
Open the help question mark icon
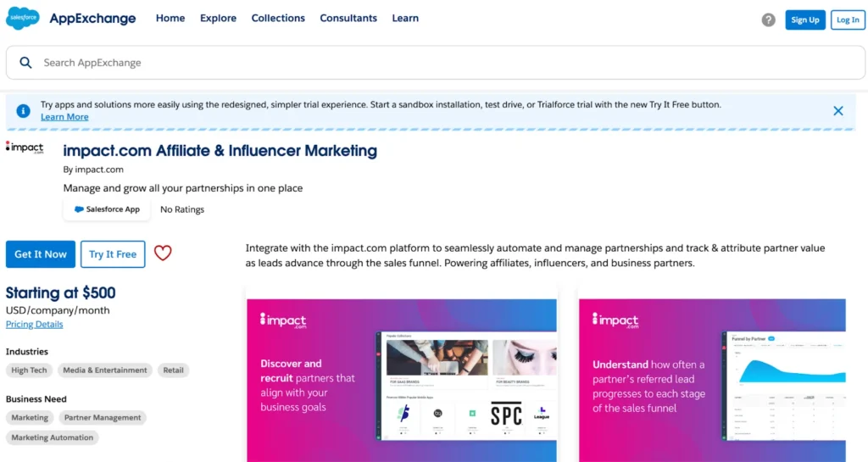tap(768, 19)
